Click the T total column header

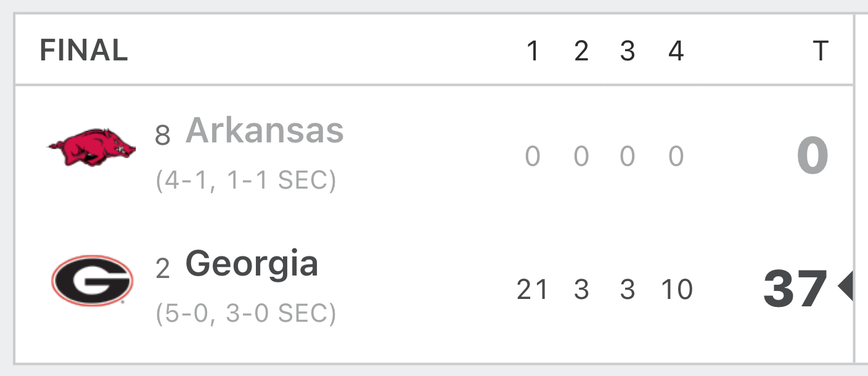820,51
